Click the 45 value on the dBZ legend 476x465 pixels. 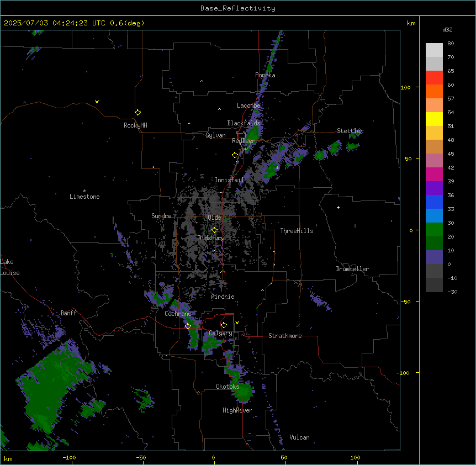(451, 154)
